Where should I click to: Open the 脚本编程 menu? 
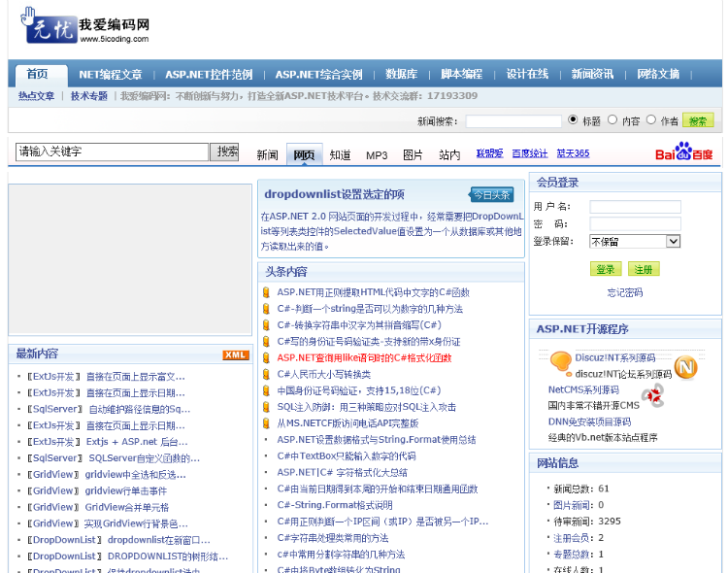(461, 75)
